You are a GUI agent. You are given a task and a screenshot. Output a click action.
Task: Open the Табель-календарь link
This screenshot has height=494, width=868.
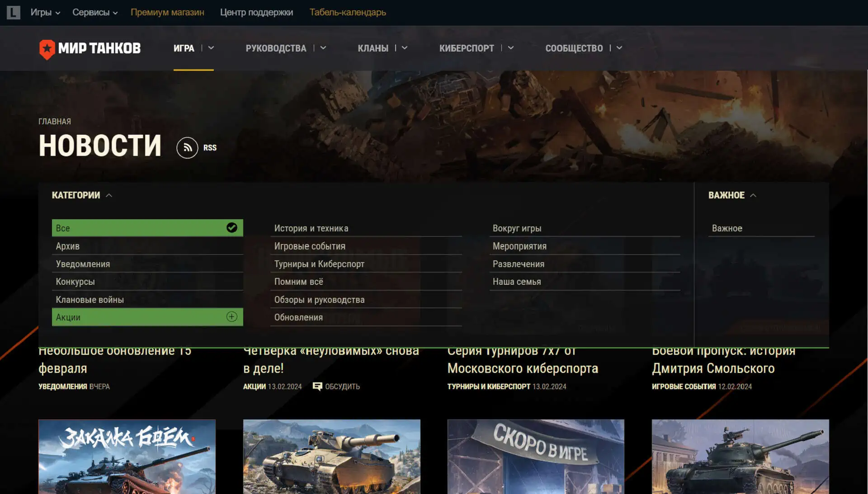tap(348, 13)
